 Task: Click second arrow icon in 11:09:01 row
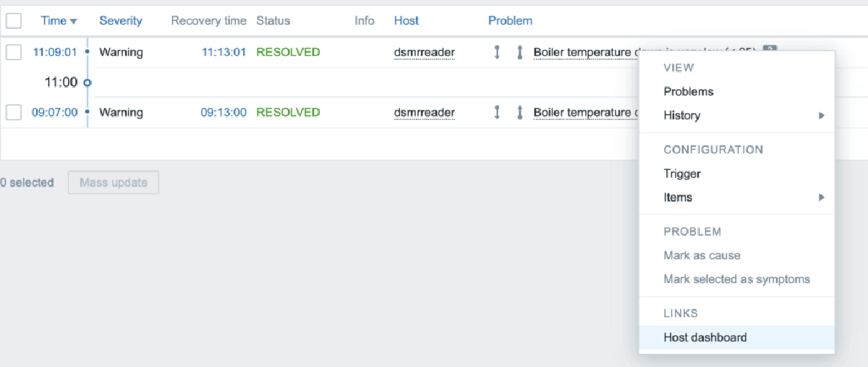(519, 52)
